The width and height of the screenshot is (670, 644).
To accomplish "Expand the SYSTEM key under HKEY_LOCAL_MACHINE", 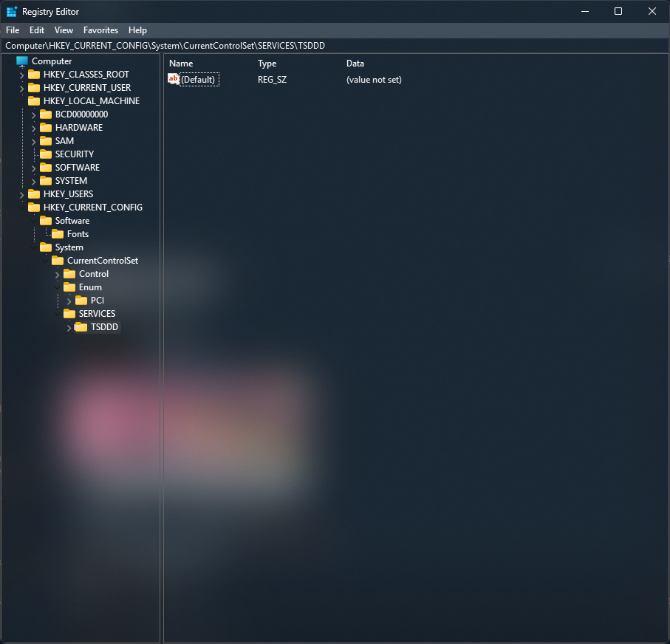I will pyautogui.click(x=34, y=181).
